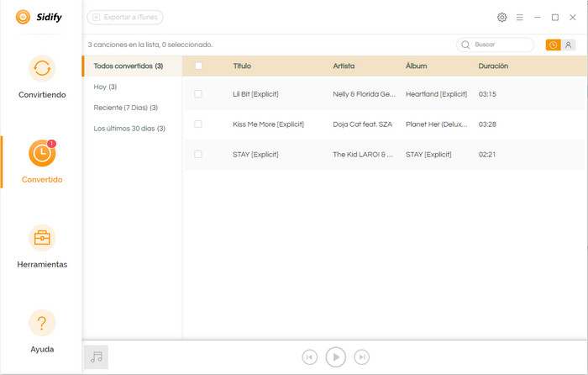Switch to clock date view icon

(553, 45)
